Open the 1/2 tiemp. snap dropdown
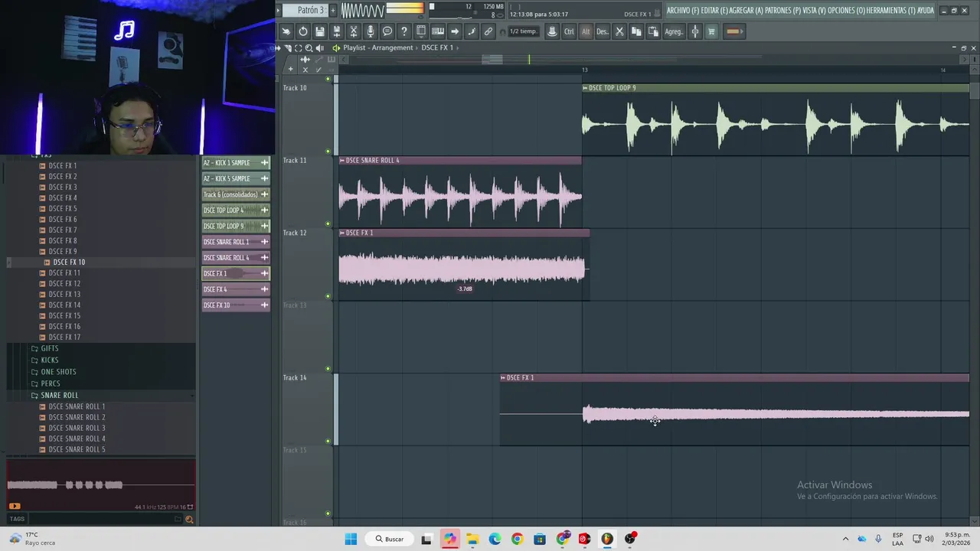The image size is (980, 551). tap(524, 31)
